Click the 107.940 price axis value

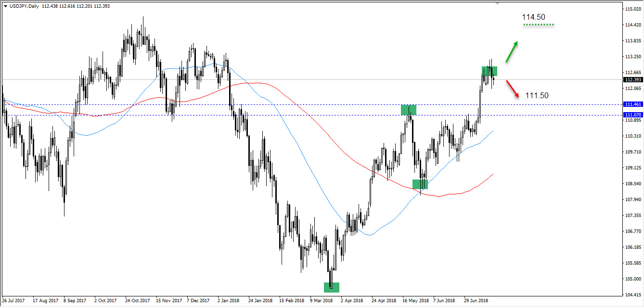coord(632,200)
